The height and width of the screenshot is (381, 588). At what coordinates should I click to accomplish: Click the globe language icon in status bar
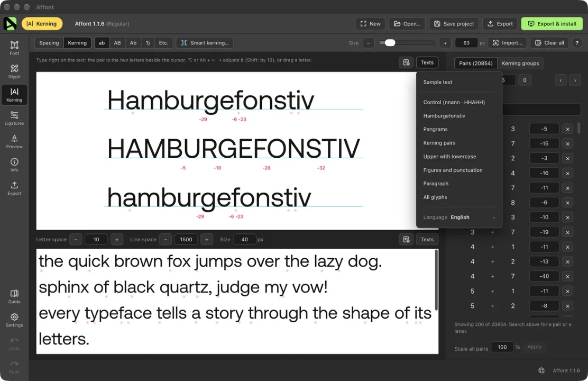pyautogui.click(x=541, y=370)
